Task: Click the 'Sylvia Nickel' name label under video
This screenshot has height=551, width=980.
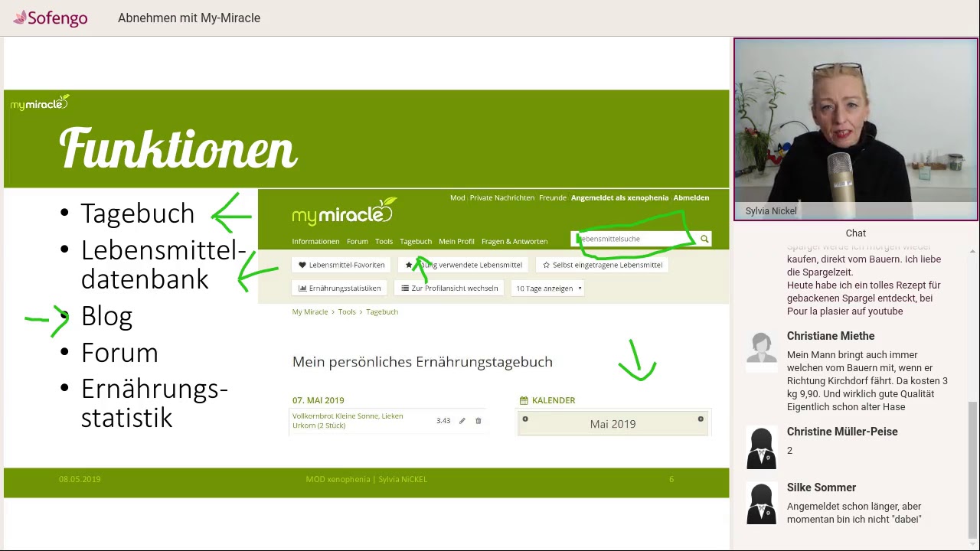Action: click(771, 211)
